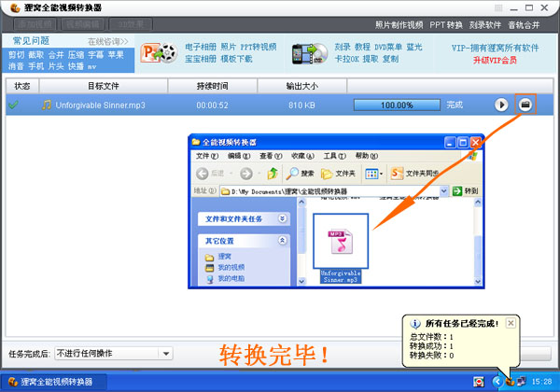Click 输出大小 column header
The height and width of the screenshot is (392, 560).
[302, 86]
